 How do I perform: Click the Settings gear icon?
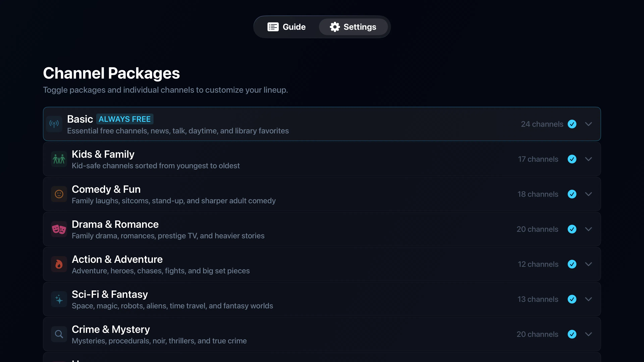coord(335,27)
